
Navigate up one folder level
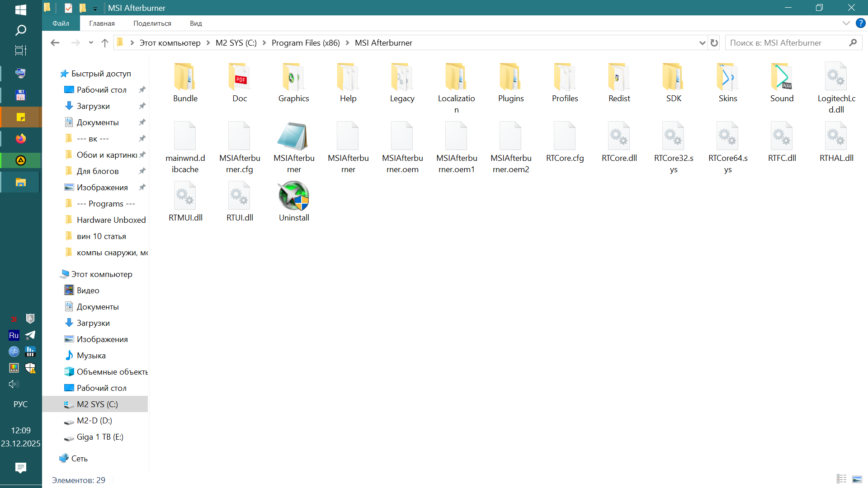point(105,43)
